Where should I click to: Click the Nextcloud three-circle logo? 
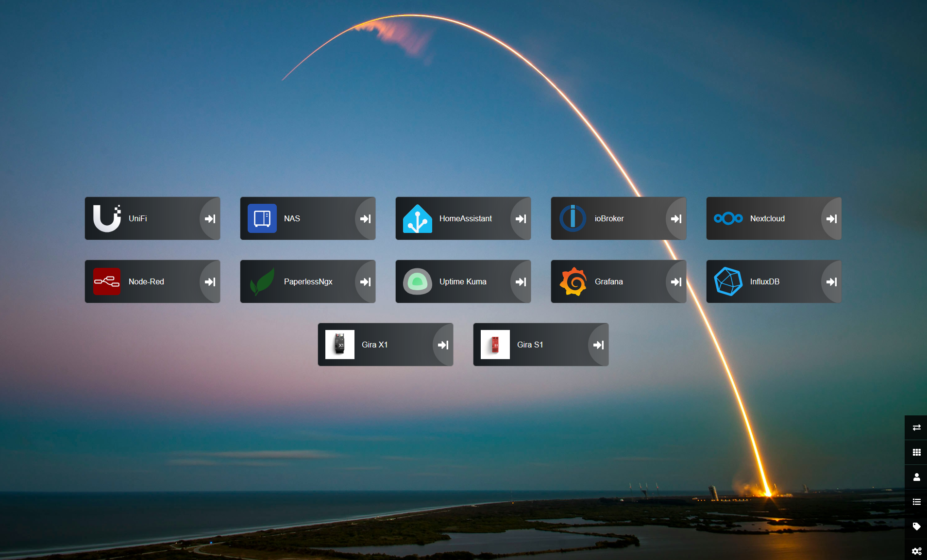point(728,218)
